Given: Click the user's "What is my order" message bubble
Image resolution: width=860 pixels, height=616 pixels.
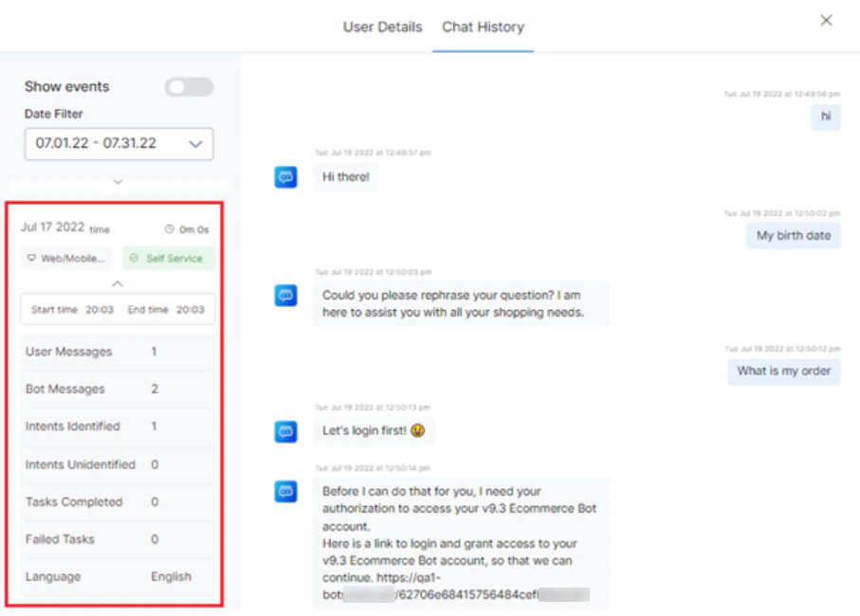Looking at the screenshot, I should click(x=783, y=371).
